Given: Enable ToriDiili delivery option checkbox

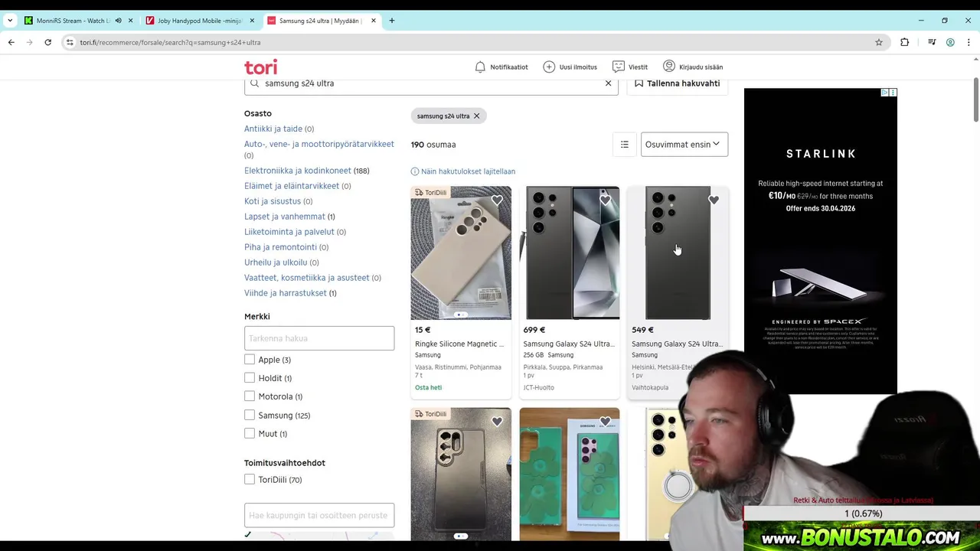Looking at the screenshot, I should coord(250,480).
